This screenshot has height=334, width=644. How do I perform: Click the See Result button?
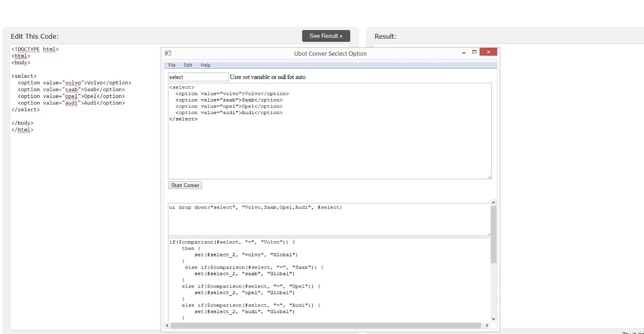tap(326, 36)
